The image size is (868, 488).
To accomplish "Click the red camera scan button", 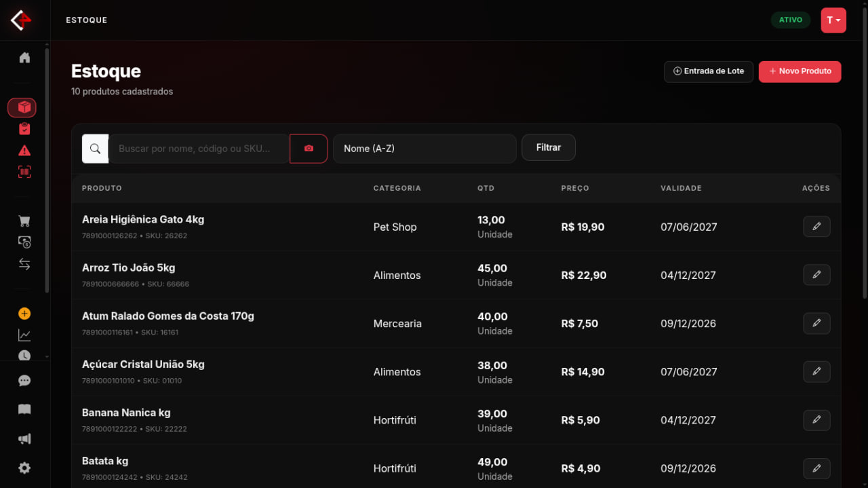I will click(x=309, y=149).
